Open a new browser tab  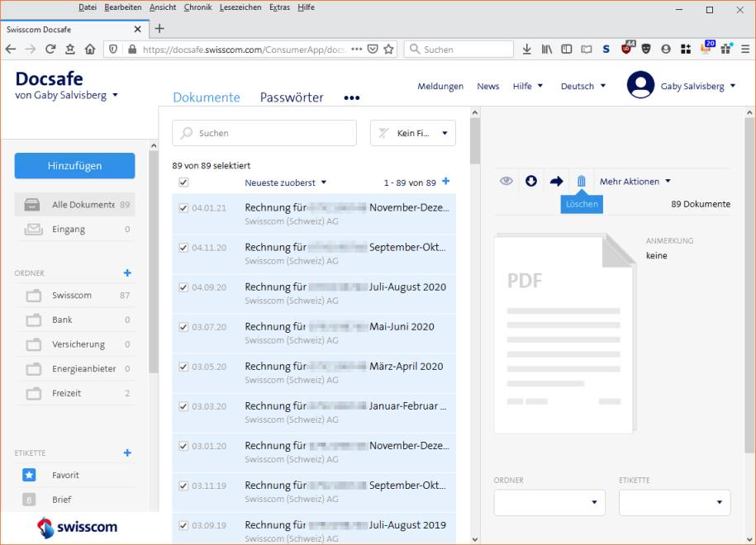click(x=159, y=29)
